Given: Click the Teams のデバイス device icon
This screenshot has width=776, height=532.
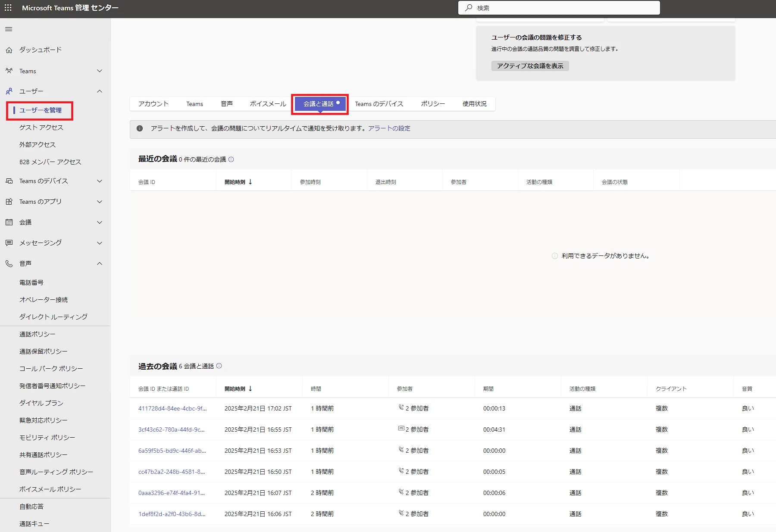Looking at the screenshot, I should pyautogui.click(x=9, y=181).
